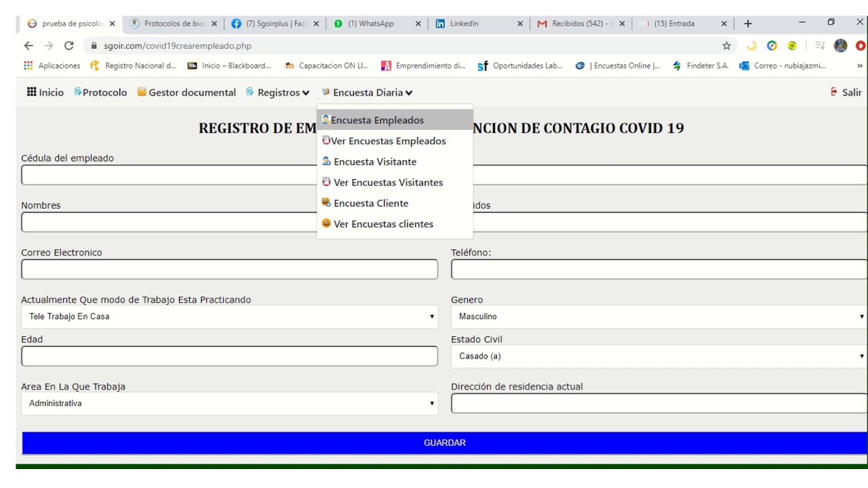
Task: Go back with the browser back arrow
Action: click(28, 46)
